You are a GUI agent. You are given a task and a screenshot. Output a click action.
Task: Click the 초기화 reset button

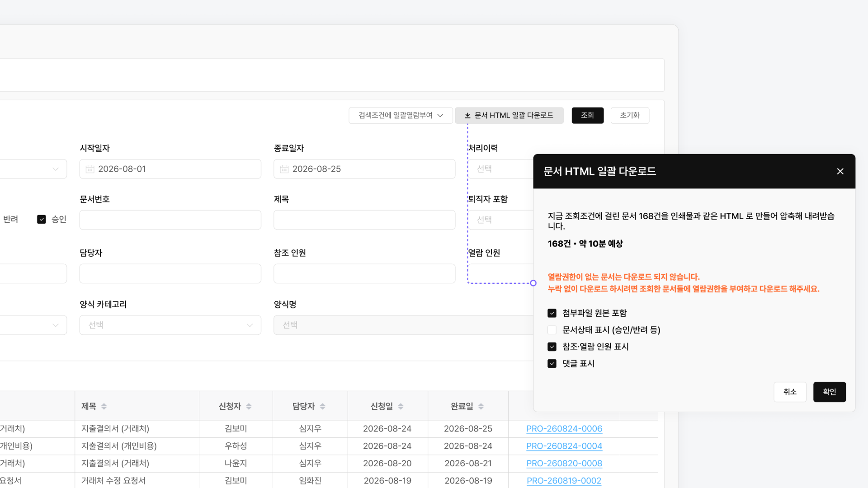pyautogui.click(x=630, y=115)
